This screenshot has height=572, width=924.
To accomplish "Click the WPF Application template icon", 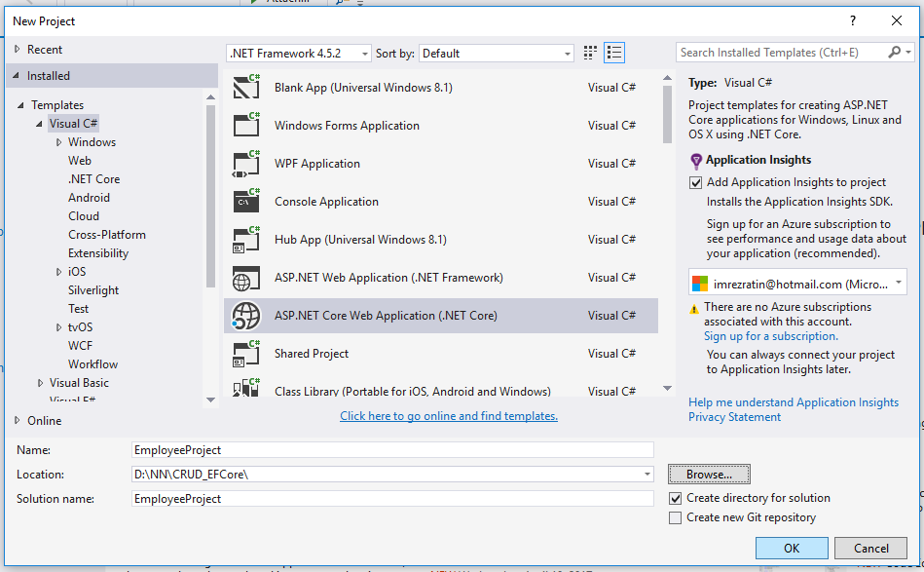I will pyautogui.click(x=246, y=164).
